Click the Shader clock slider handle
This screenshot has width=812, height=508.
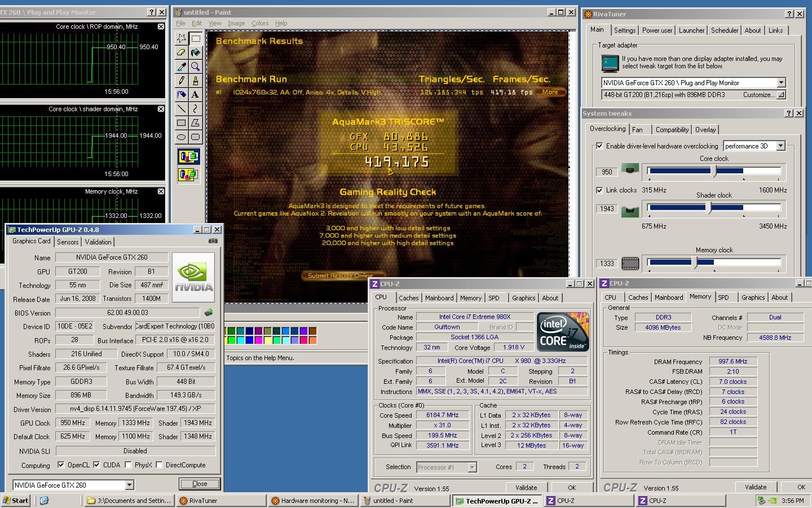[x=709, y=208]
